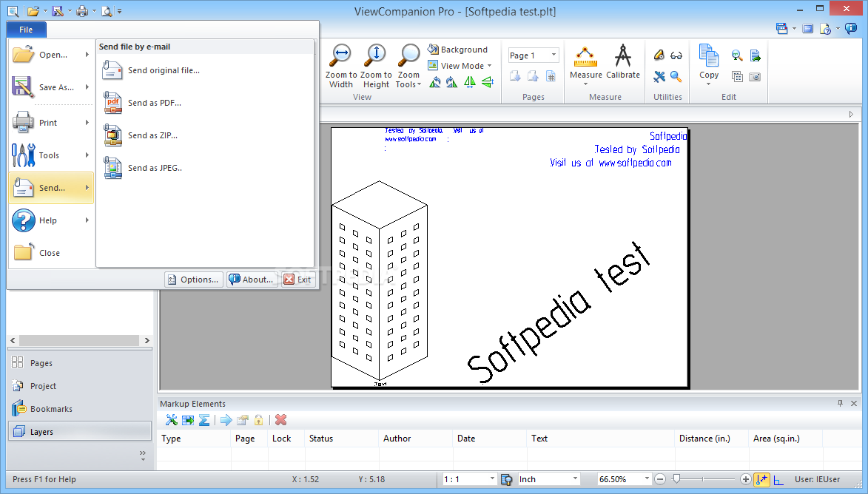The width and height of the screenshot is (868, 494).
Task: Expand the side panel chevron below Layers
Action: point(143,456)
